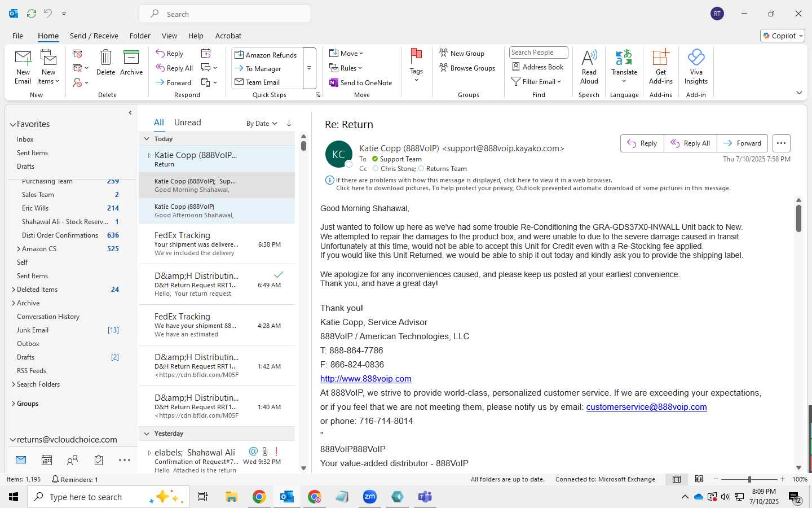Image resolution: width=812 pixels, height=508 pixels.
Task: Expand the Amazon CS folder
Action: coord(19,249)
